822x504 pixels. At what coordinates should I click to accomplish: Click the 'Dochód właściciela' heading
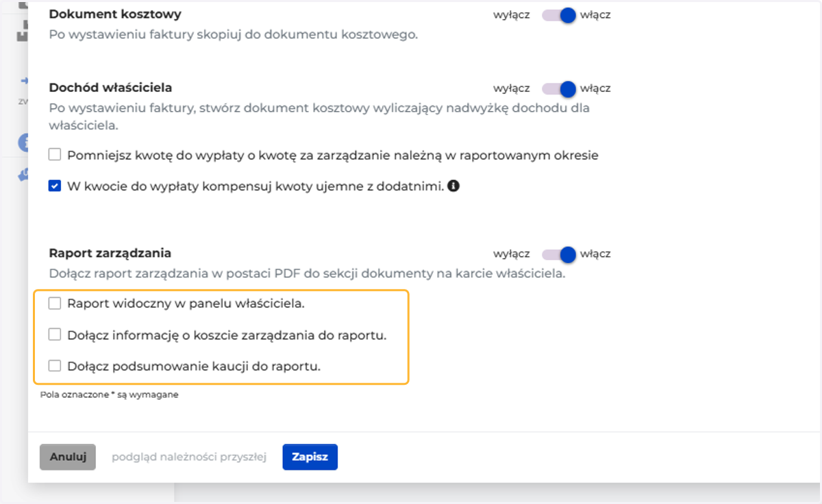coord(110,88)
